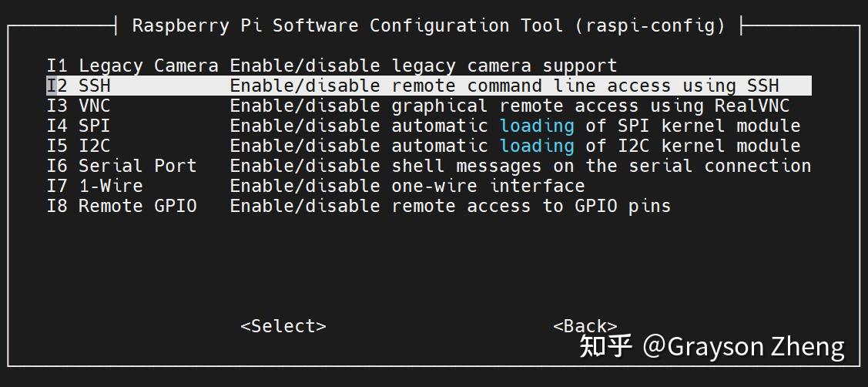
Task: Choose the I7 1-Wire menu entry
Action: pos(94,186)
